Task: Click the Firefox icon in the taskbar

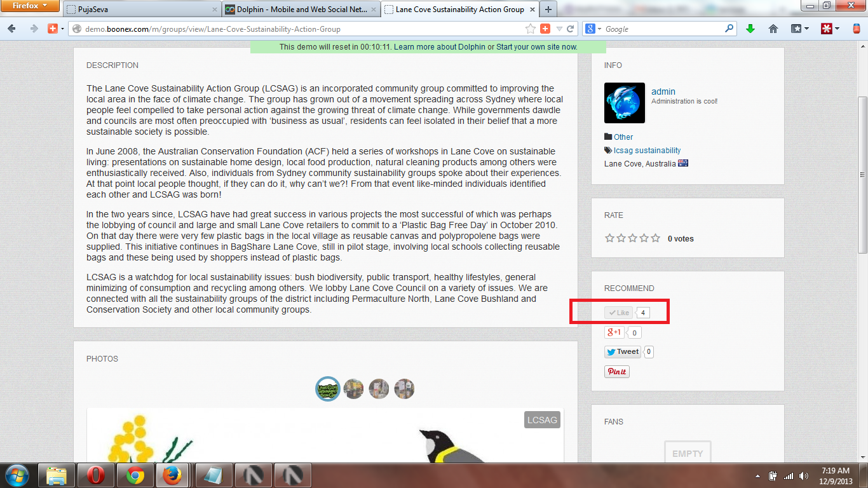Action: (x=172, y=475)
